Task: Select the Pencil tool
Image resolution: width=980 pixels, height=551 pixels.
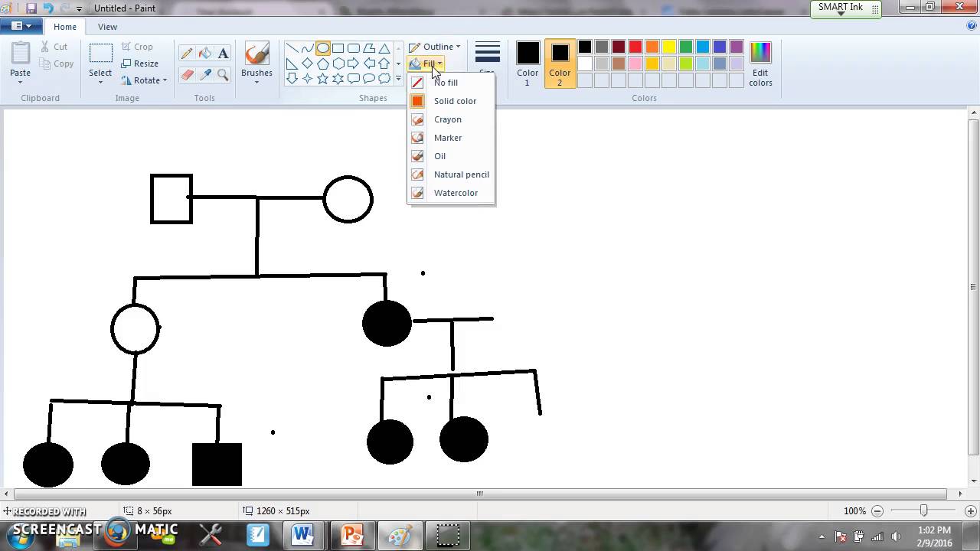Action: click(187, 54)
